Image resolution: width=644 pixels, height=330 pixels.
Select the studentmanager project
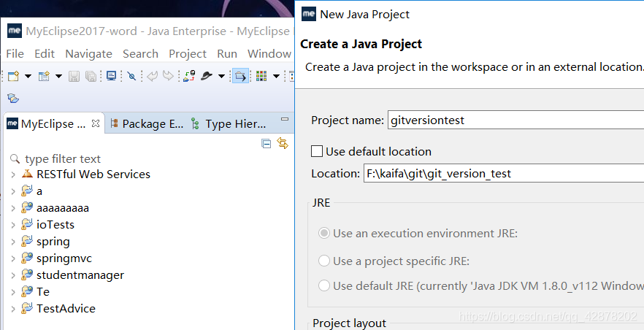[x=80, y=275]
